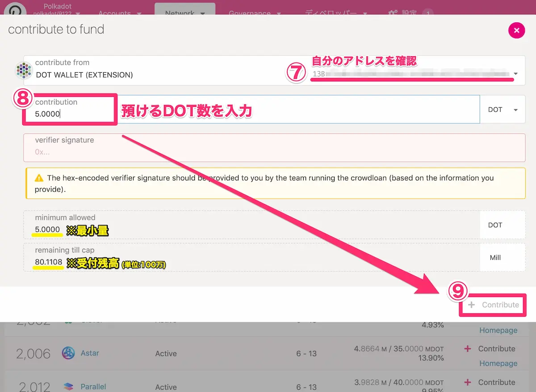This screenshot has width=536, height=392.
Task: Open the 設定 settings menu
Action: click(403, 13)
